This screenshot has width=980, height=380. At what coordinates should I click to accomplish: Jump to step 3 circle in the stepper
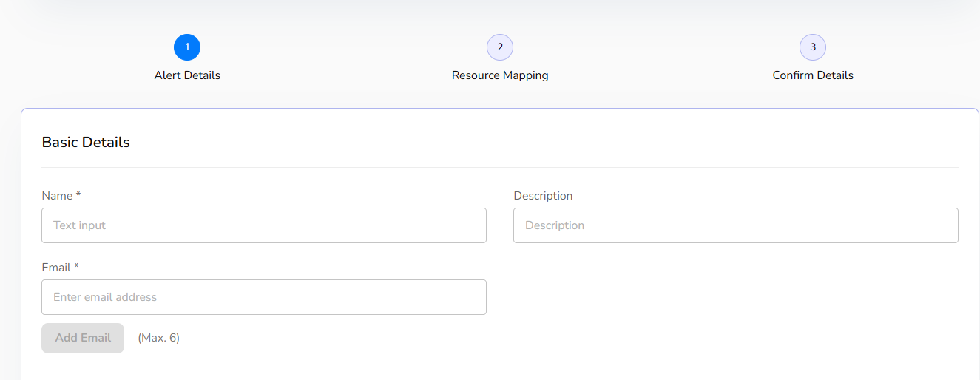click(x=813, y=47)
